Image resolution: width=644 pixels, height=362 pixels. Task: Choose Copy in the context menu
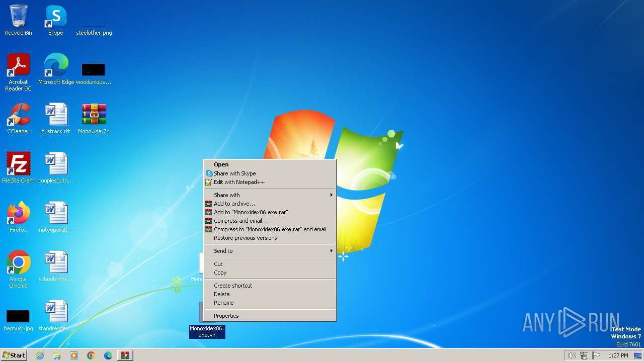(x=270, y=273)
